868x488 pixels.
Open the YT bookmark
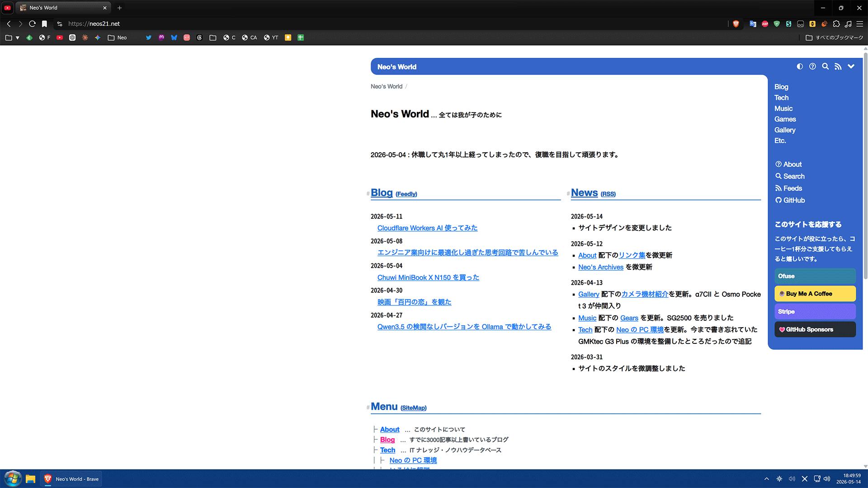(x=271, y=38)
